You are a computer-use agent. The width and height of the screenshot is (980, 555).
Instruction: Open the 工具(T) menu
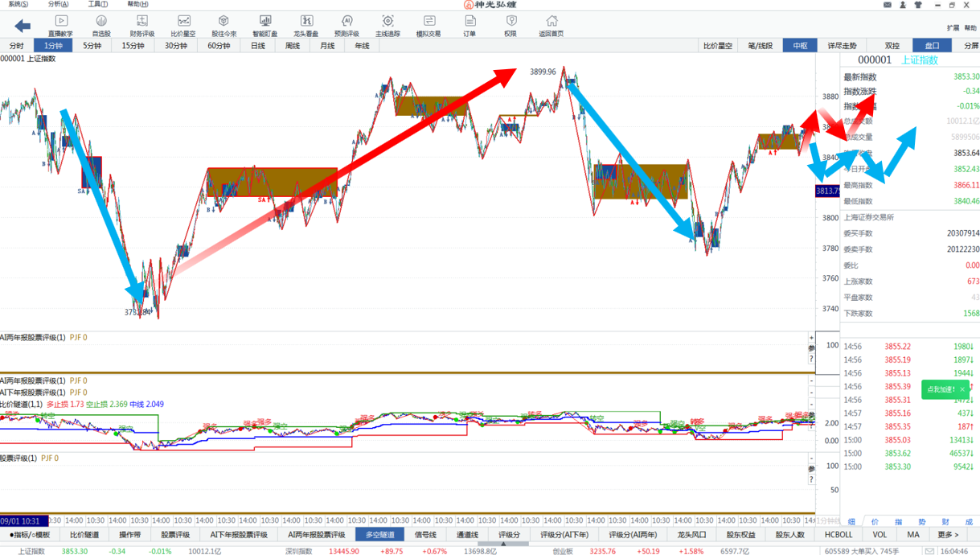click(97, 5)
